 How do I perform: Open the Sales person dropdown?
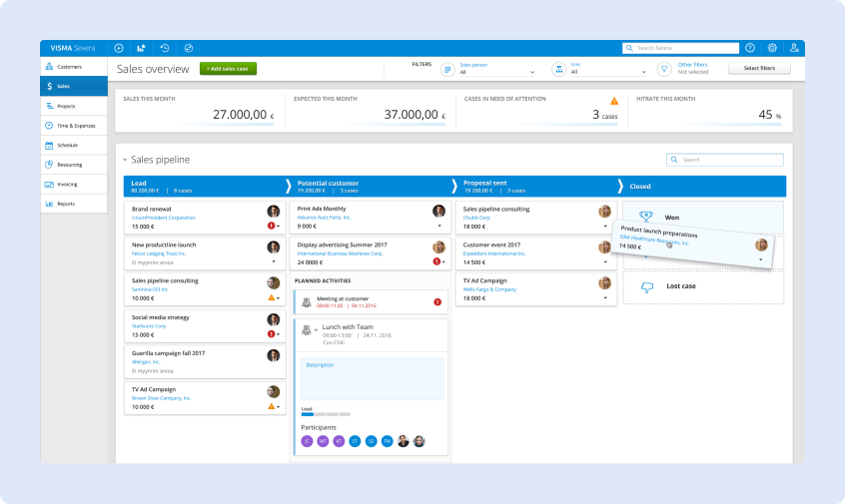(496, 72)
